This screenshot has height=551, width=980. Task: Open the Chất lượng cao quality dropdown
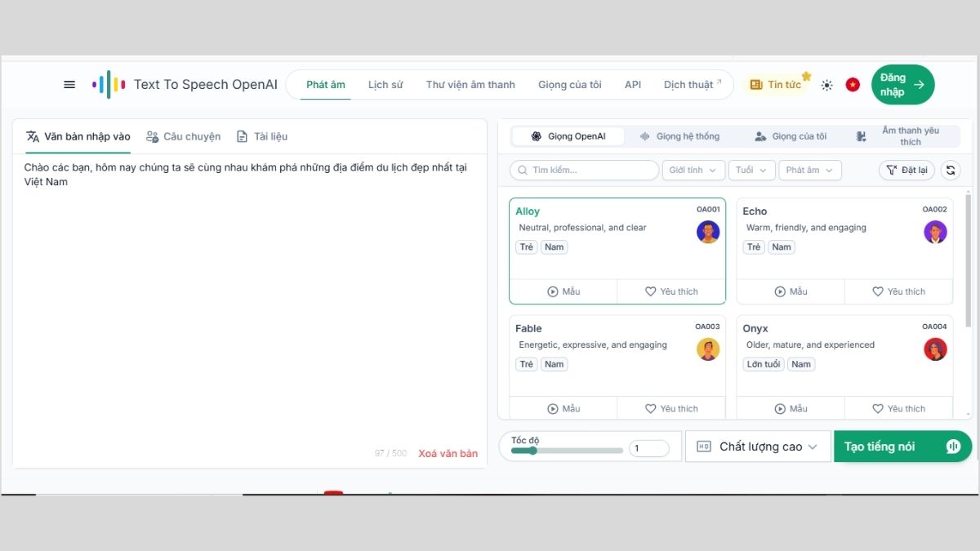pos(758,447)
